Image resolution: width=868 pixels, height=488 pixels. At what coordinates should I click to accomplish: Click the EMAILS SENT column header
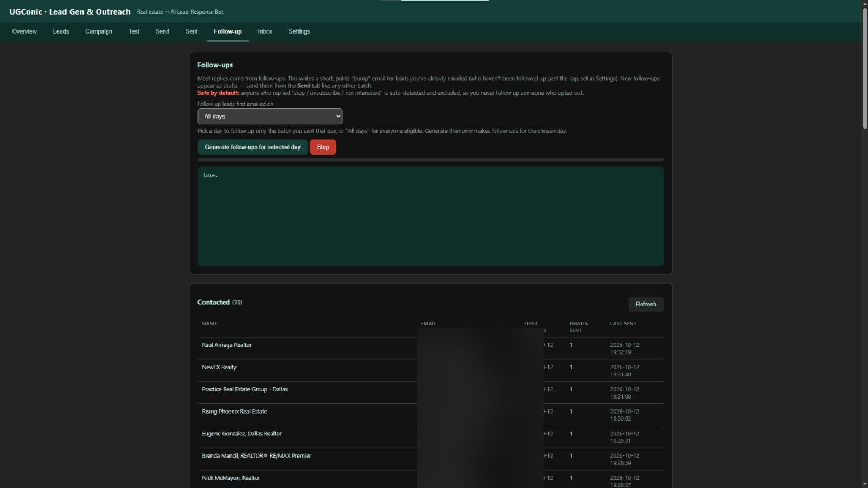(578, 327)
